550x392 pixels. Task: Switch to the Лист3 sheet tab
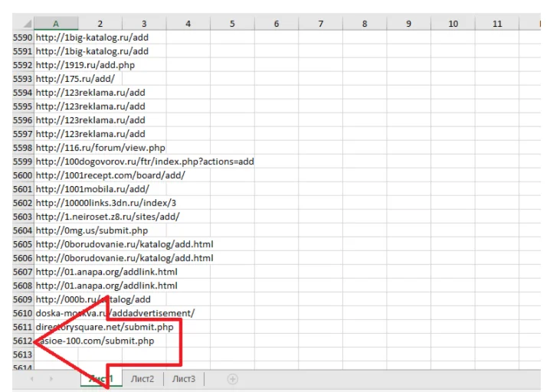[183, 379]
